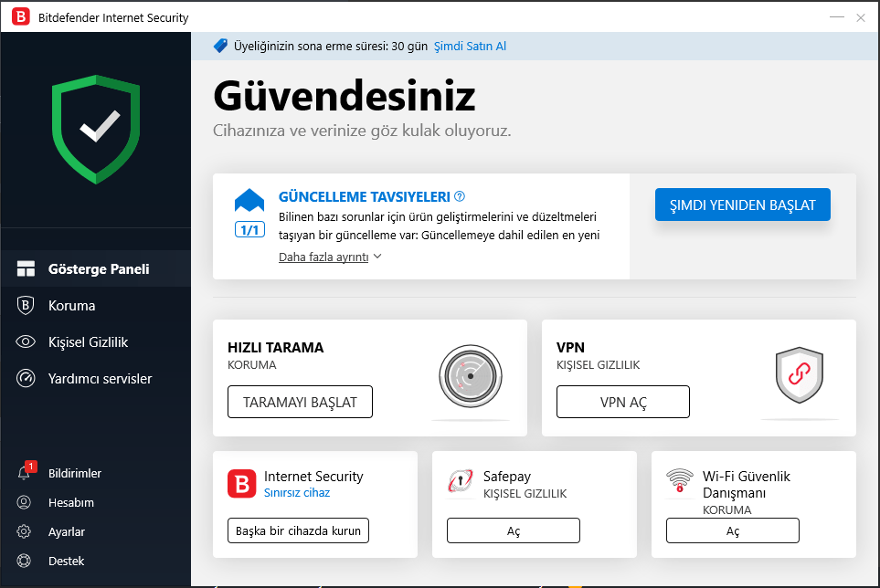This screenshot has height=588, width=880.
Task: Click the VPN AÇ button
Action: pos(623,402)
